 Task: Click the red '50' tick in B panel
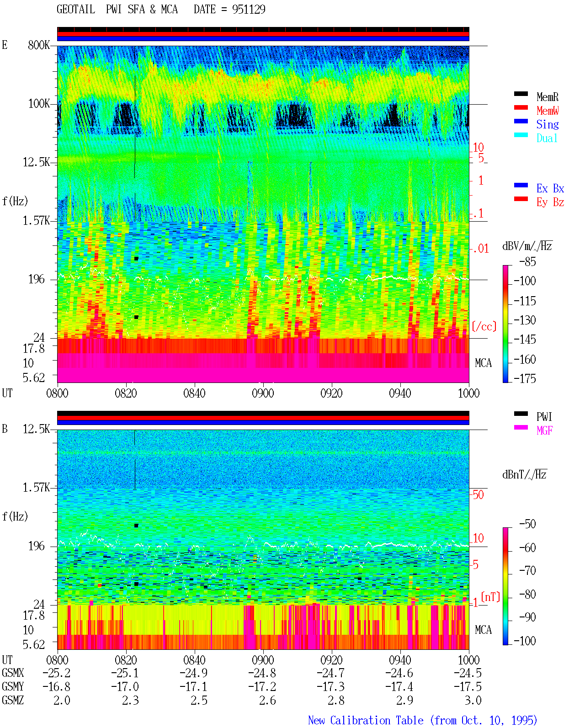(478, 494)
